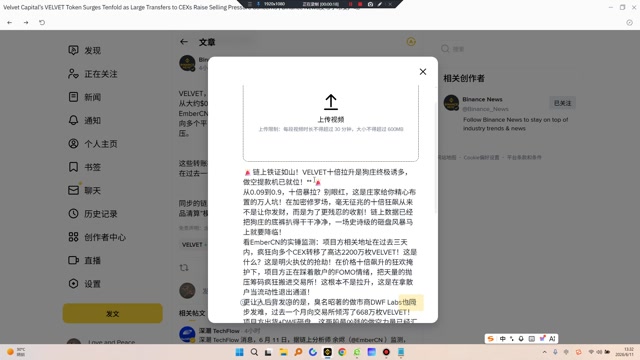640x360 pixels.
Task: Open File Explorer folder from taskbar
Action: [284, 352]
